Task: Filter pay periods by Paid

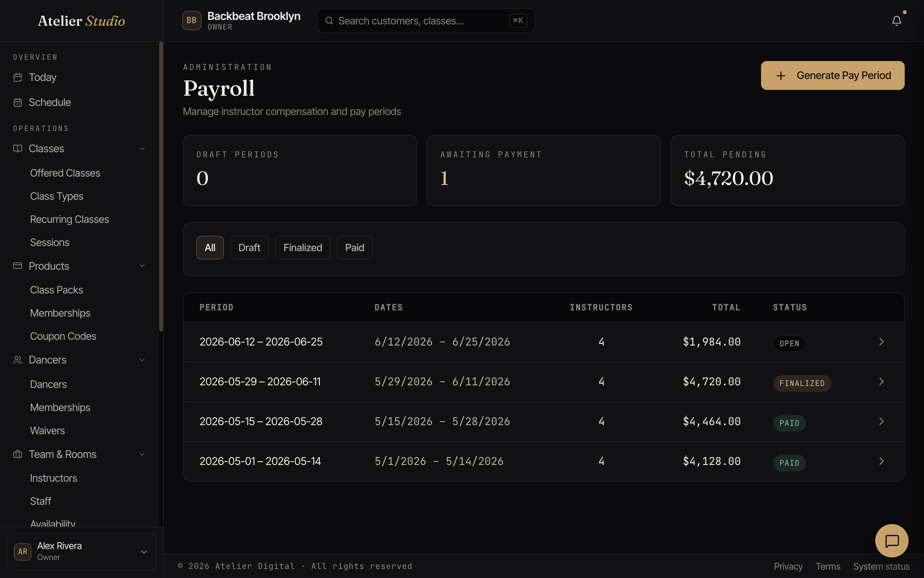Action: 355,248
